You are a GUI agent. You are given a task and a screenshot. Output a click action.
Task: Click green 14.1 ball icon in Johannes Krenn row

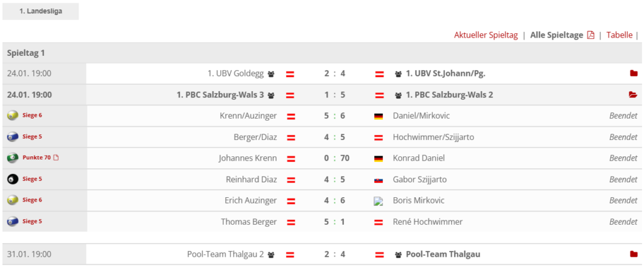13,158
